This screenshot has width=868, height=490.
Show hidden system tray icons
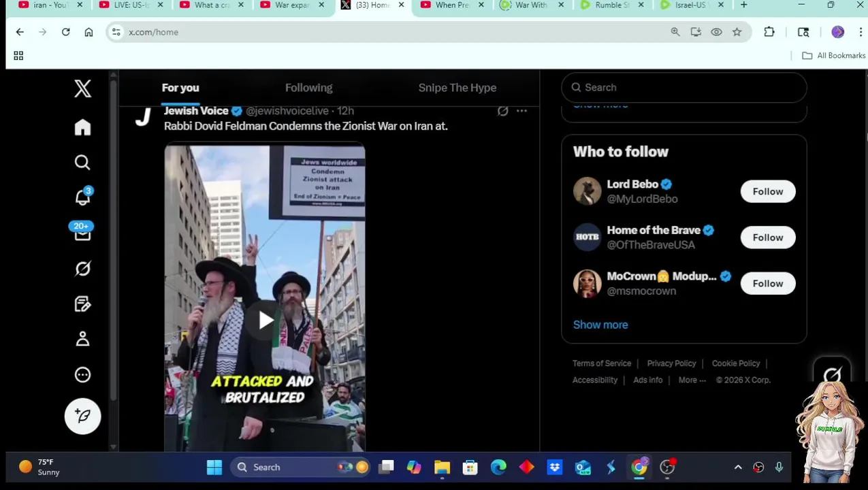coord(738,468)
